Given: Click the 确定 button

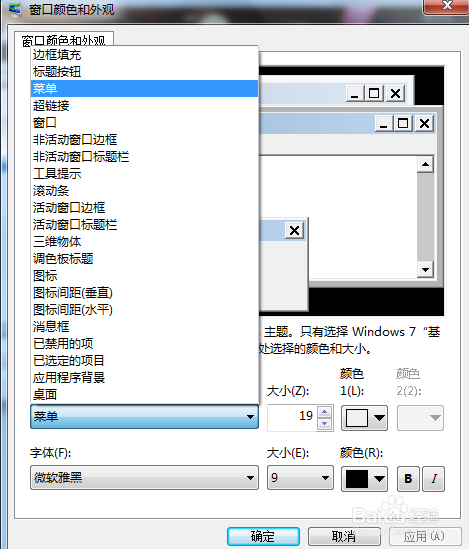Looking at the screenshot, I should [x=263, y=536].
